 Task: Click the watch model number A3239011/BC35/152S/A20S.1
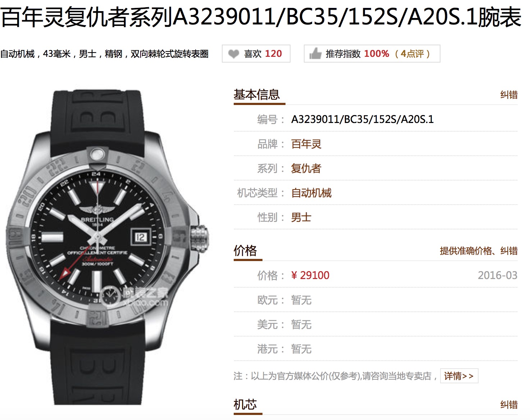pyautogui.click(x=362, y=119)
